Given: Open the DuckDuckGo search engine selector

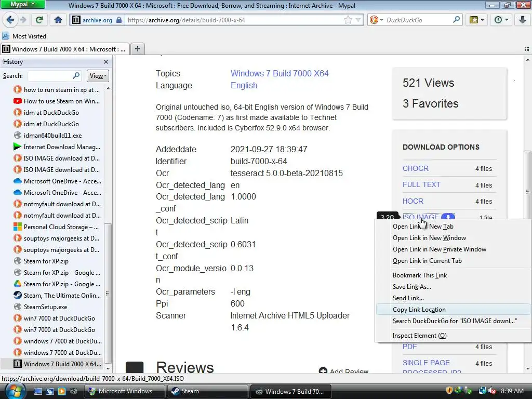Looking at the screenshot, I should click(x=376, y=20).
